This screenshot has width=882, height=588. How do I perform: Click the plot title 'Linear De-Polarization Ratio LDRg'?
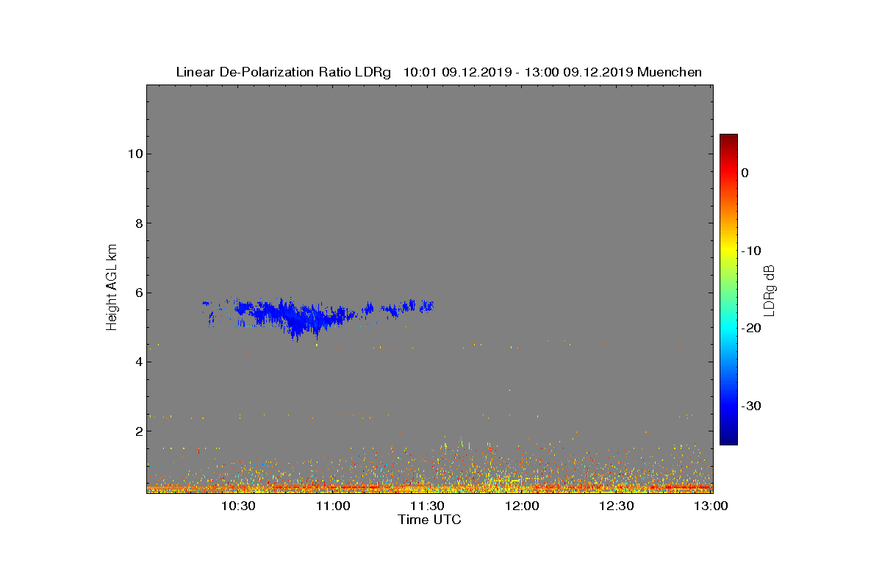pos(284,72)
